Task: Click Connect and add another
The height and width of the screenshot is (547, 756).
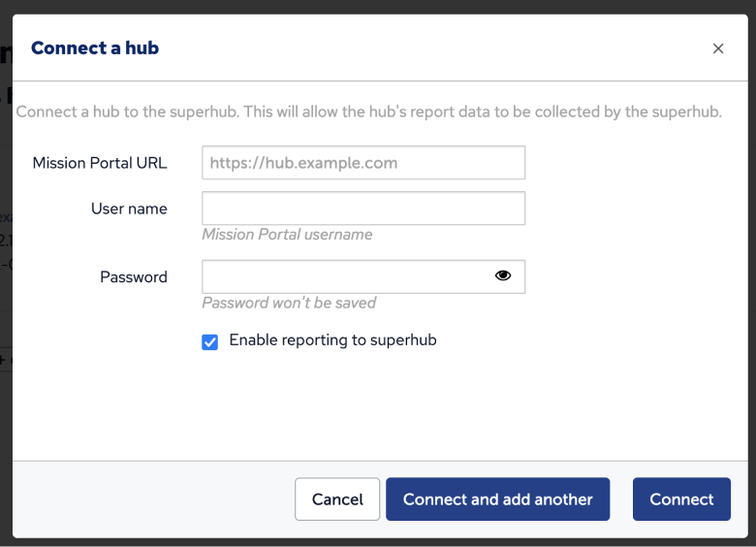Action: [497, 499]
